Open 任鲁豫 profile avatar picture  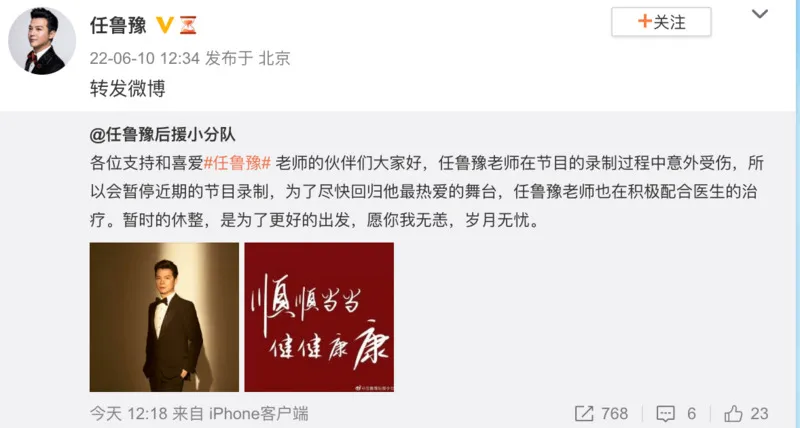tap(42, 41)
